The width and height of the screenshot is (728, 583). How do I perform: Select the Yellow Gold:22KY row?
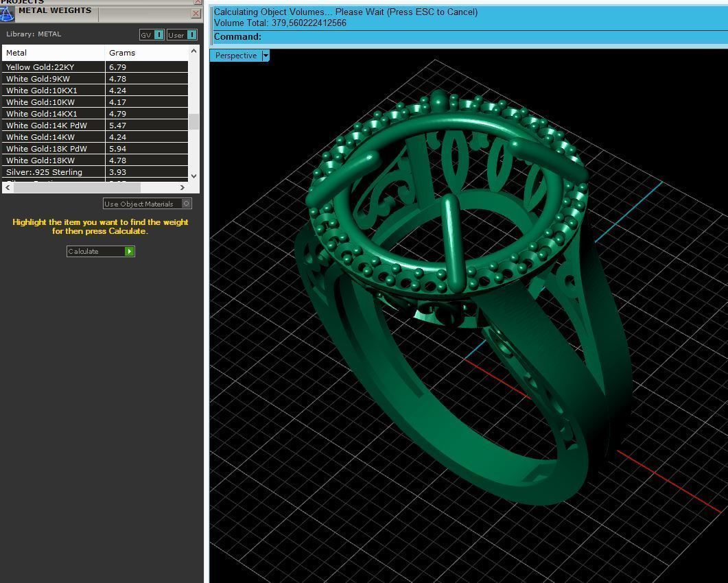[x=95, y=67]
